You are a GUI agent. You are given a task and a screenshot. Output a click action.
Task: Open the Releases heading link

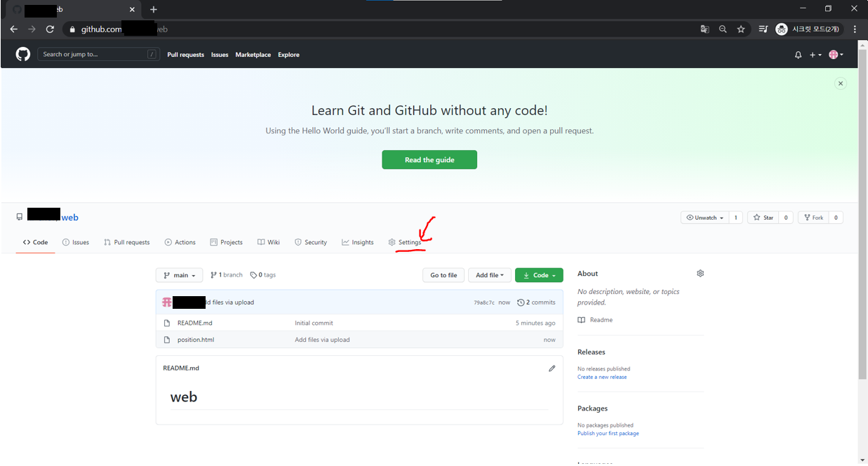tap(591, 352)
